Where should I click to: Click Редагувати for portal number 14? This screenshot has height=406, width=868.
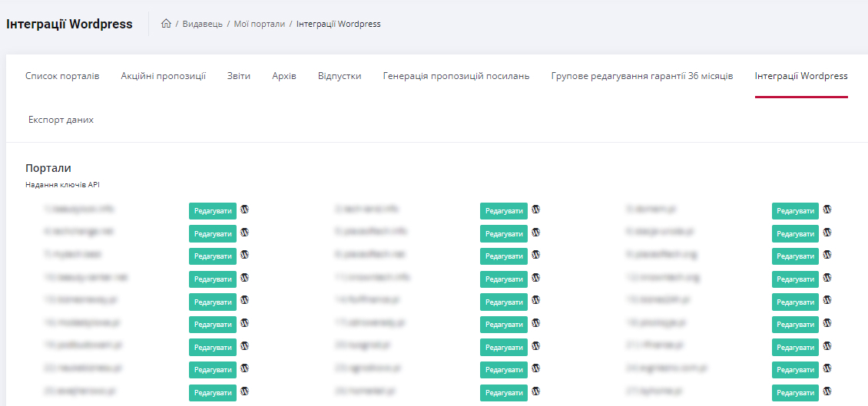504,302
